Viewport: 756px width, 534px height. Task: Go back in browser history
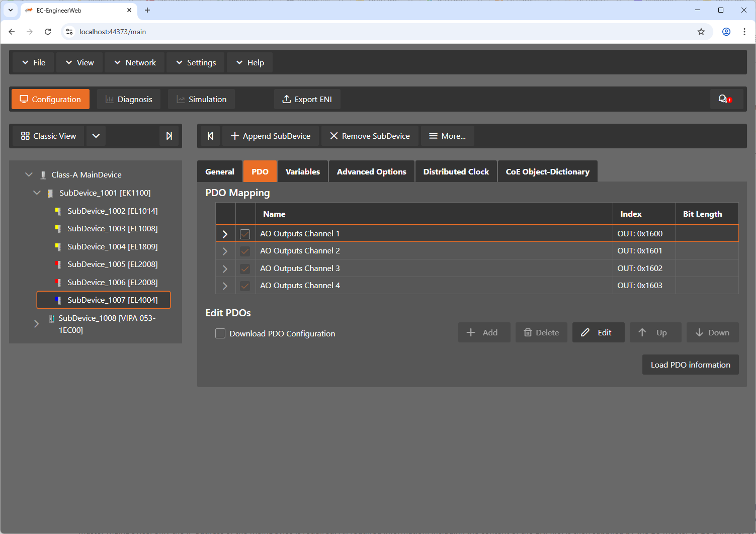(12, 32)
